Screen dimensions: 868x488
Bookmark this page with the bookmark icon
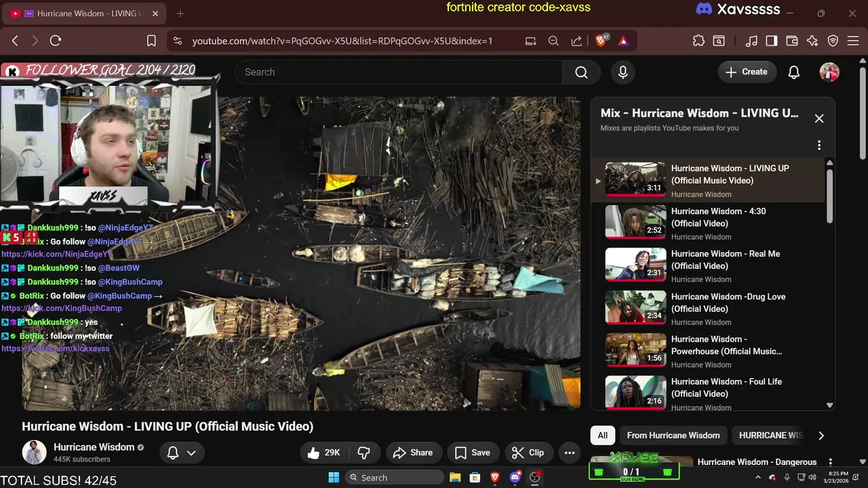(x=151, y=41)
